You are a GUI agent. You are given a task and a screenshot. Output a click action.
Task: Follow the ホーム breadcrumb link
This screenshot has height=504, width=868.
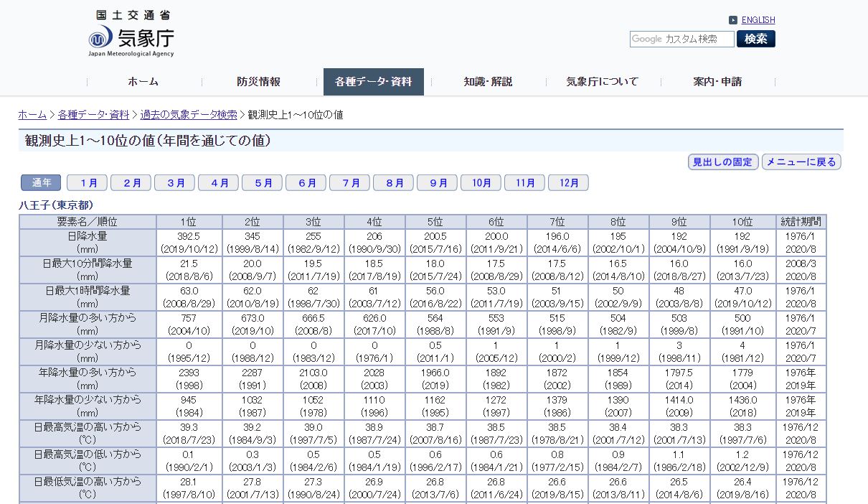click(32, 115)
